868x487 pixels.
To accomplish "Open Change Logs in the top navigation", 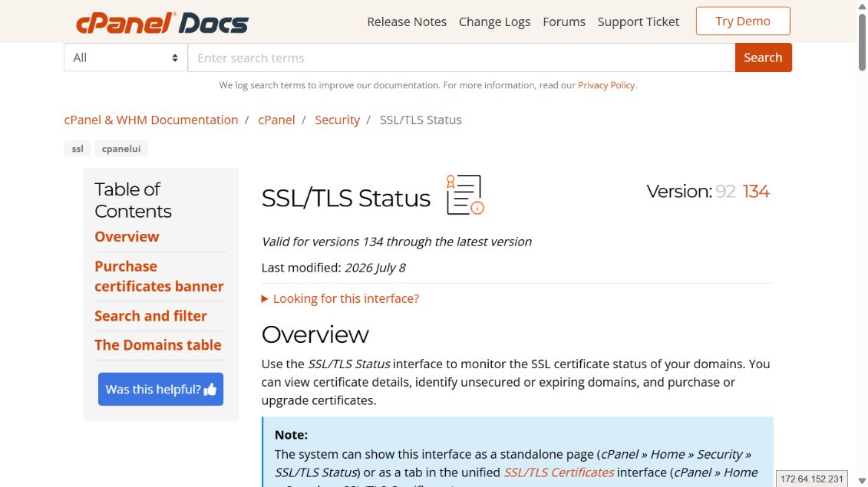I will coord(494,21).
